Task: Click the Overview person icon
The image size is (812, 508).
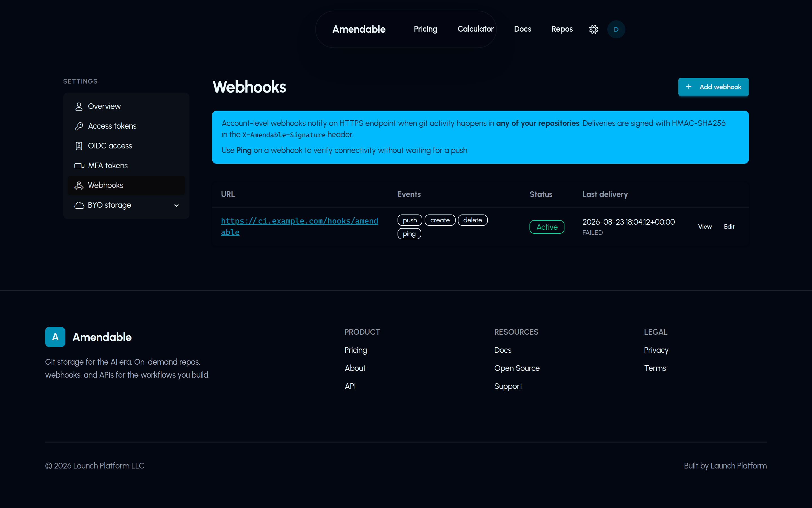Action: [79, 106]
